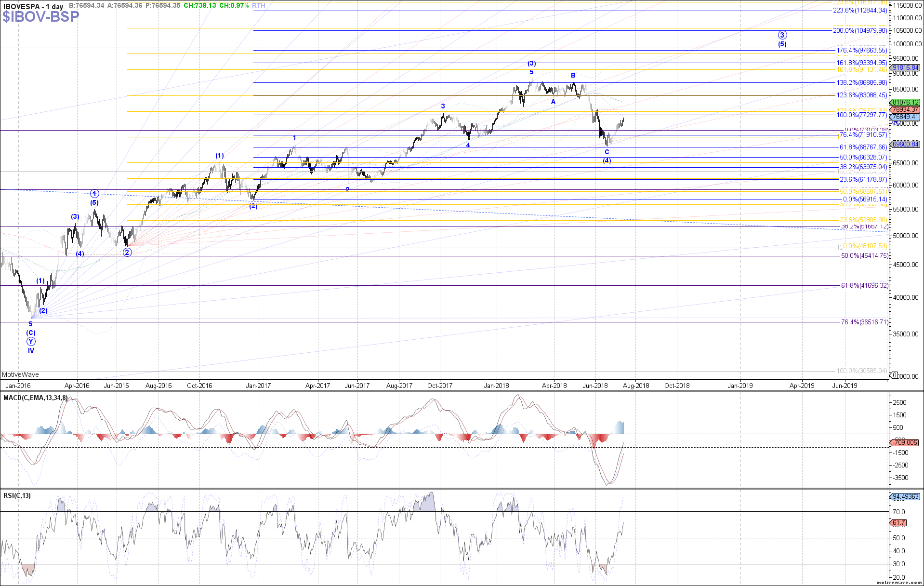
Task: Click the circled Y wave label
Action: coord(31,342)
